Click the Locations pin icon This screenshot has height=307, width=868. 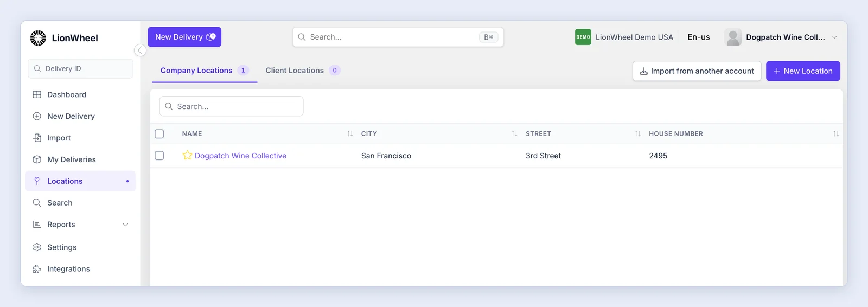(x=37, y=181)
